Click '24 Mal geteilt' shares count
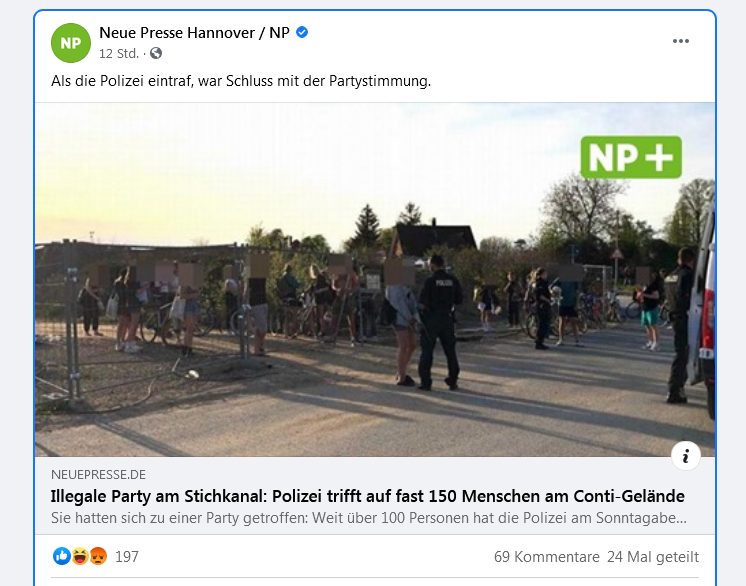The image size is (746, 586). coord(653,557)
